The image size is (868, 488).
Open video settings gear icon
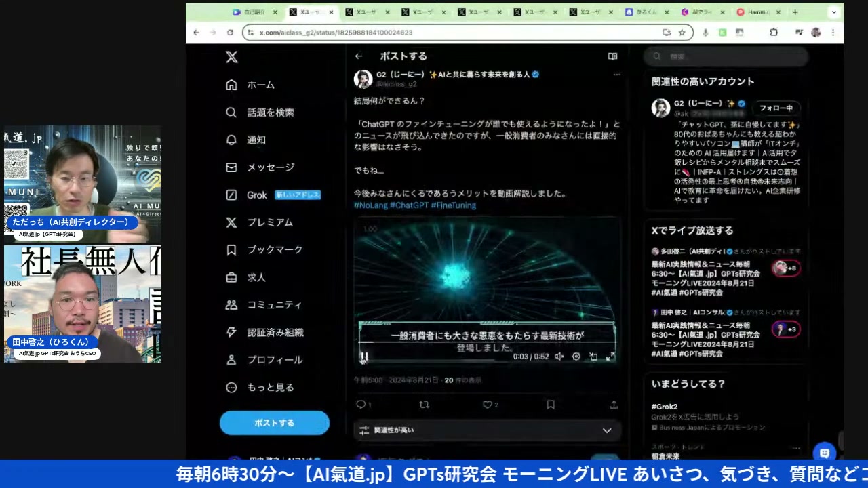pos(576,357)
